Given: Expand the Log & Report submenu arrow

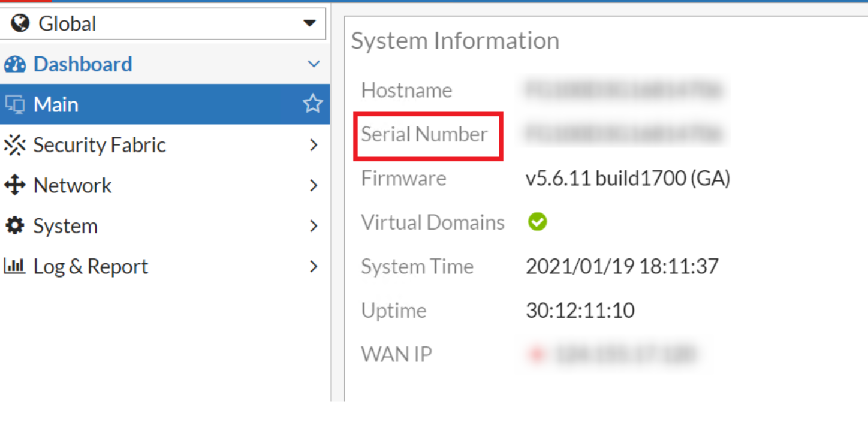Looking at the screenshot, I should pyautogui.click(x=314, y=266).
